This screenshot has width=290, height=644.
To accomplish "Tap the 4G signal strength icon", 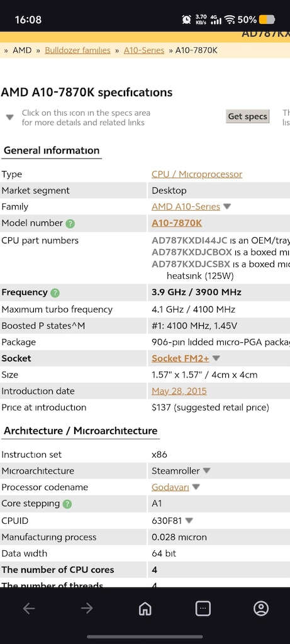I will point(216,19).
